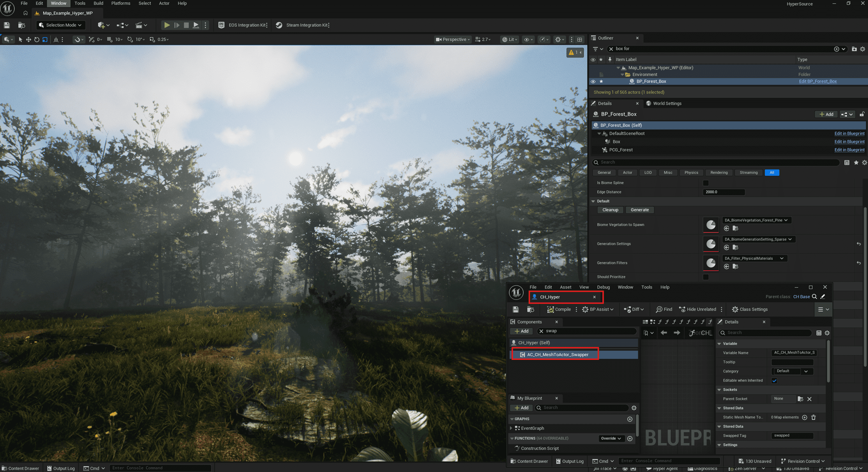
Task: Select the Rotate gizmo tool
Action: coord(37,39)
